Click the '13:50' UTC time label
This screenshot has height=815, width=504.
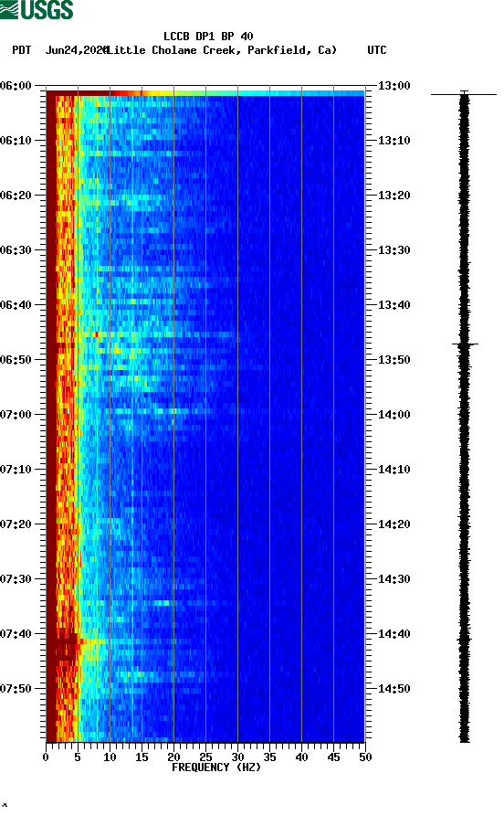(394, 360)
